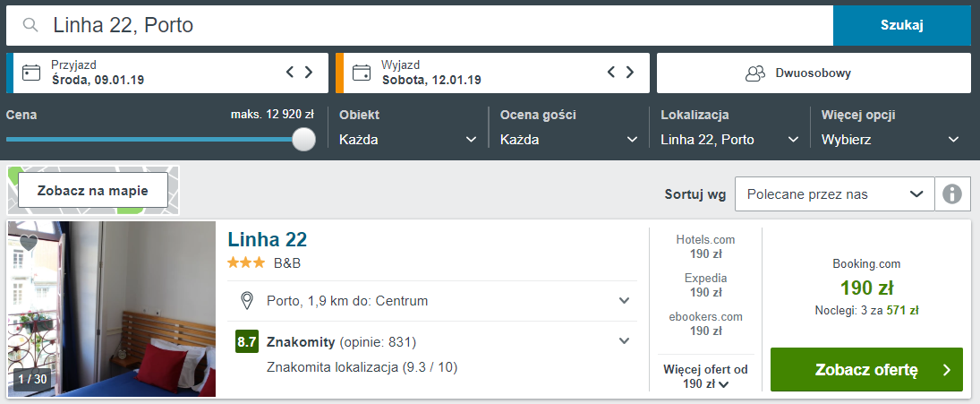The width and height of the screenshot is (980, 404).
Task: Click the green Zobacz ofertę button
Action: pos(866,370)
